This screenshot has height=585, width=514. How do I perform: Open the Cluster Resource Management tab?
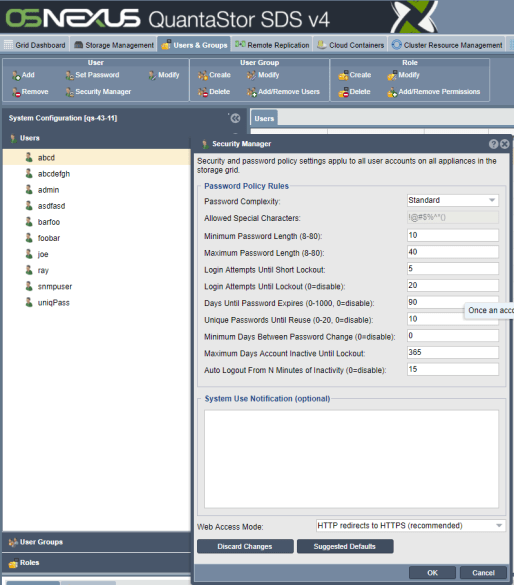click(x=447, y=45)
